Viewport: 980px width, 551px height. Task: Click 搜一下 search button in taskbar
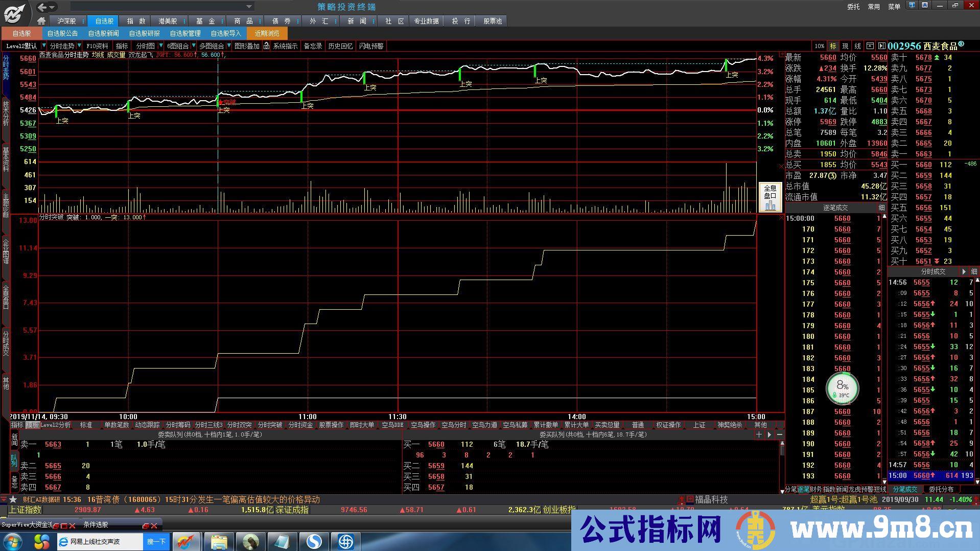point(156,541)
